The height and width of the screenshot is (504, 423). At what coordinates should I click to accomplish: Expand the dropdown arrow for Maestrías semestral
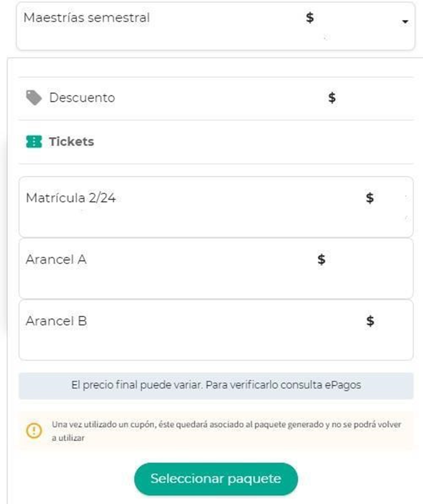click(x=405, y=22)
